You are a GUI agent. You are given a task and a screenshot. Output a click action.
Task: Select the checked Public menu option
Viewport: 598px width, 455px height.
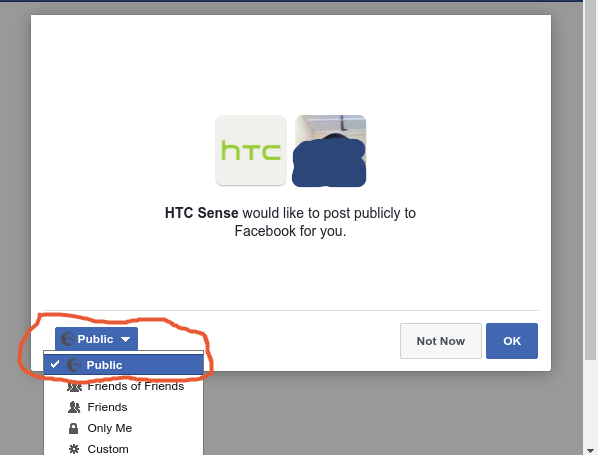point(123,365)
